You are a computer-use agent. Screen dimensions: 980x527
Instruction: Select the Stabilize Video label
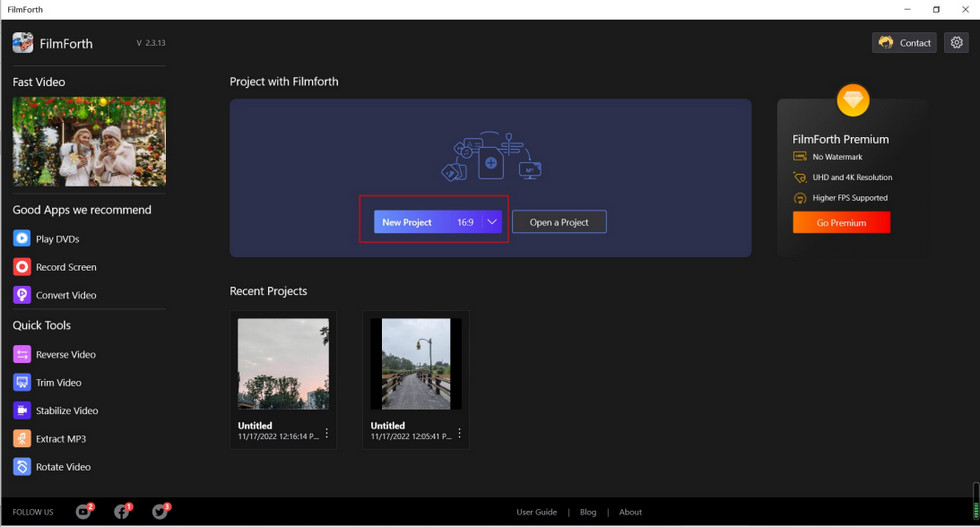67,411
